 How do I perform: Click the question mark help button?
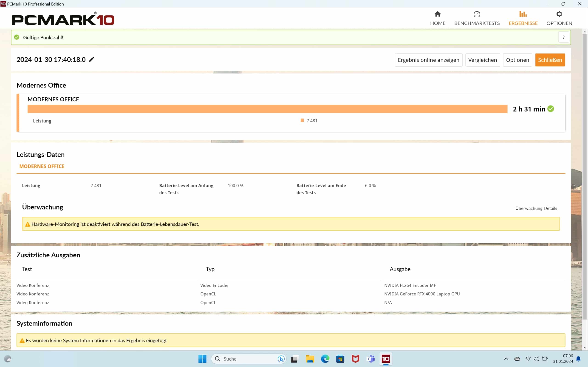563,37
